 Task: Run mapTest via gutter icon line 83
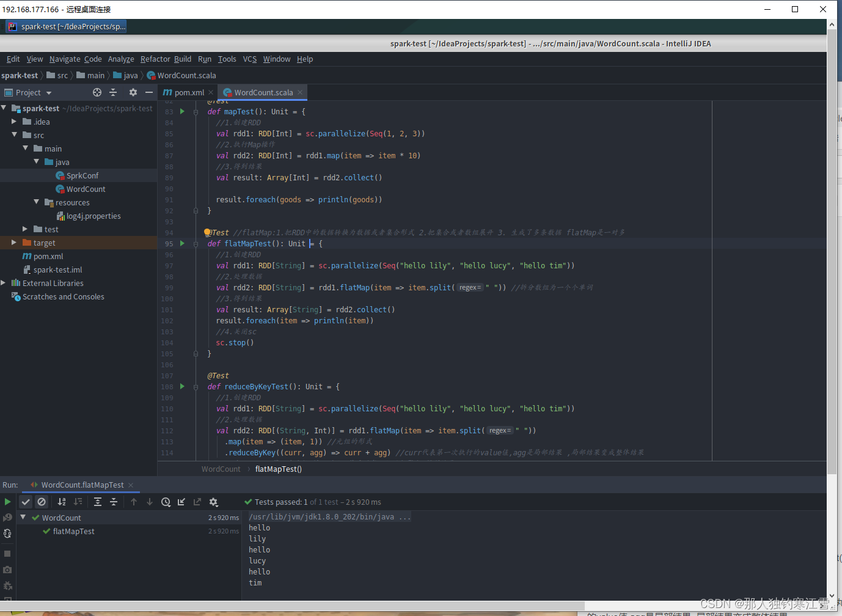pyautogui.click(x=182, y=111)
